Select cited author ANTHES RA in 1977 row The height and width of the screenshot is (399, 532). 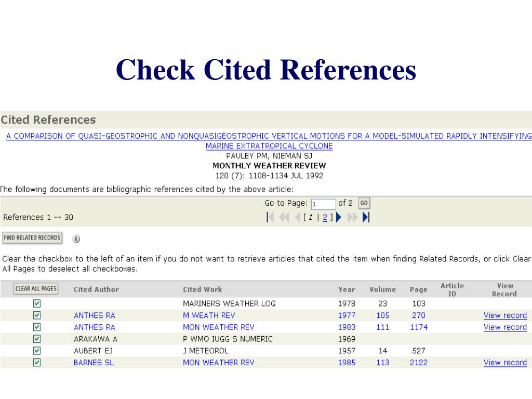[95, 315]
